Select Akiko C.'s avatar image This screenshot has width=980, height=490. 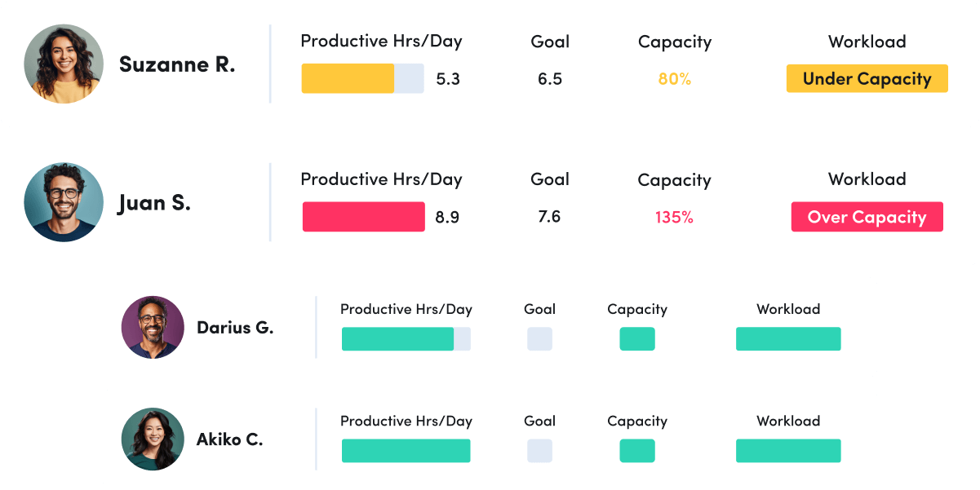click(x=152, y=439)
